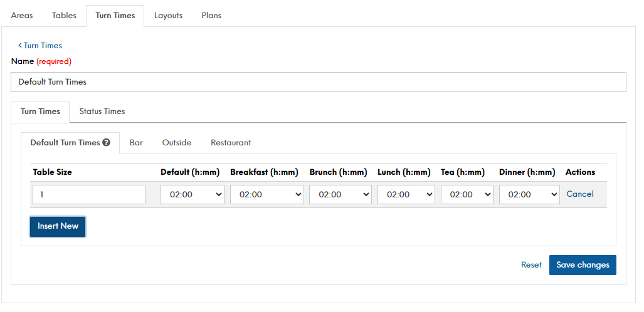The height and width of the screenshot is (312, 644).
Task: Click the Reset link
Action: [x=531, y=265]
